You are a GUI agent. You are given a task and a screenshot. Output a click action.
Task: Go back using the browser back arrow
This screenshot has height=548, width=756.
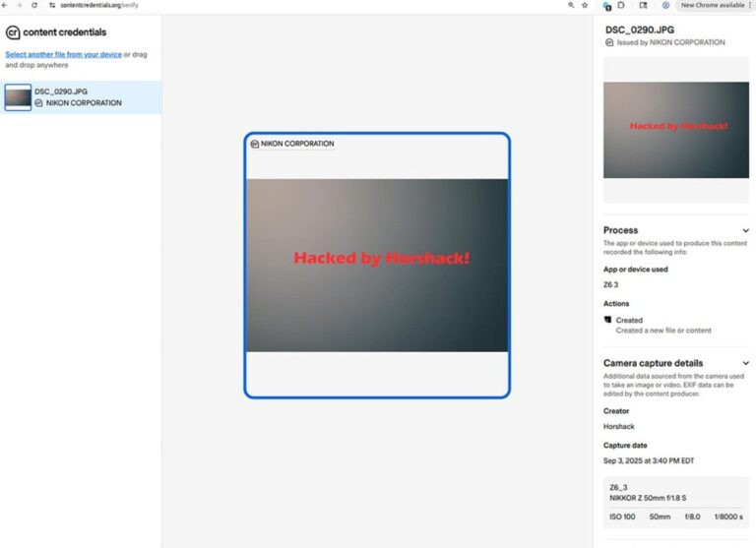(x=4, y=5)
